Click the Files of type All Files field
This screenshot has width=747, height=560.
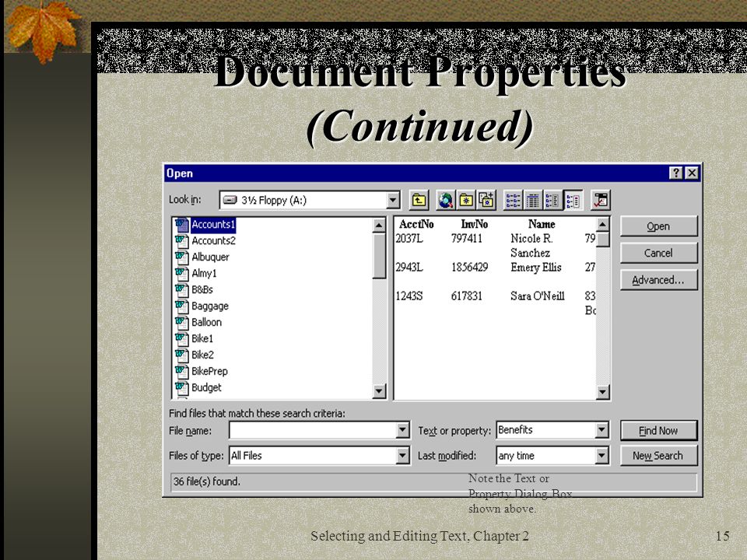313,456
